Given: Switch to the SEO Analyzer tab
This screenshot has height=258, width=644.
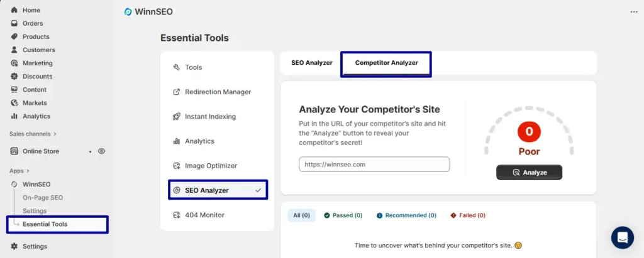Looking at the screenshot, I should (x=312, y=63).
